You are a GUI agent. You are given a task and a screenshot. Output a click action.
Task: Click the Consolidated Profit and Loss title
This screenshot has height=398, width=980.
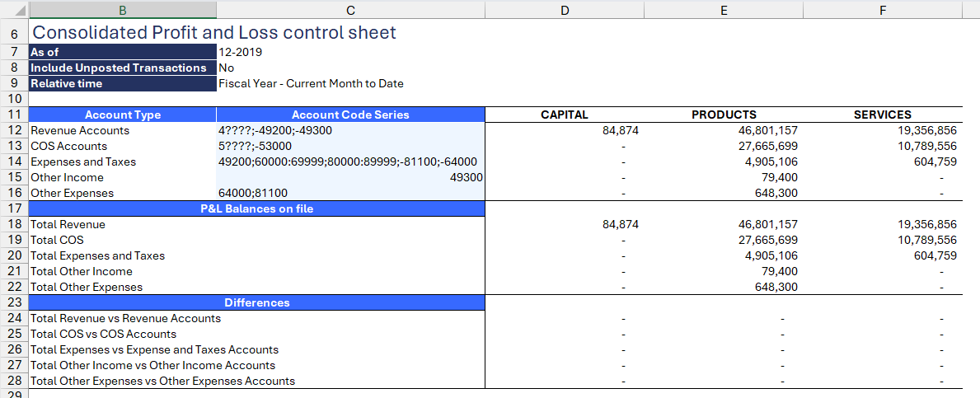click(x=213, y=32)
